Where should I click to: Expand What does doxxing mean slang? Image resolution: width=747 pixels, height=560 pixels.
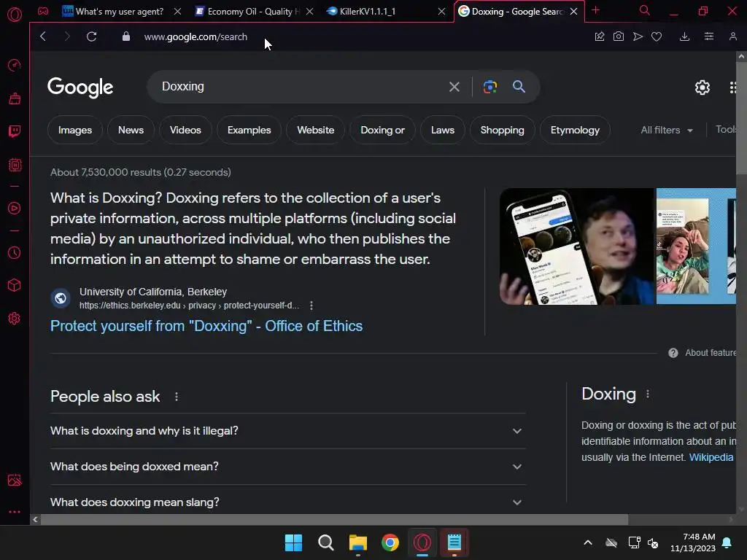pos(287,502)
